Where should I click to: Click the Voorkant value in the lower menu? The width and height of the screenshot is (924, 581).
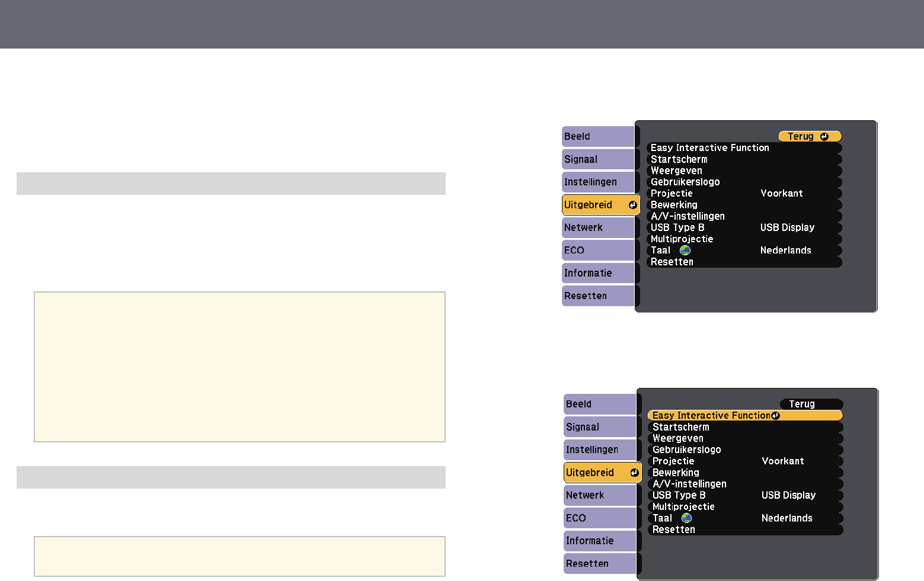pos(783,461)
